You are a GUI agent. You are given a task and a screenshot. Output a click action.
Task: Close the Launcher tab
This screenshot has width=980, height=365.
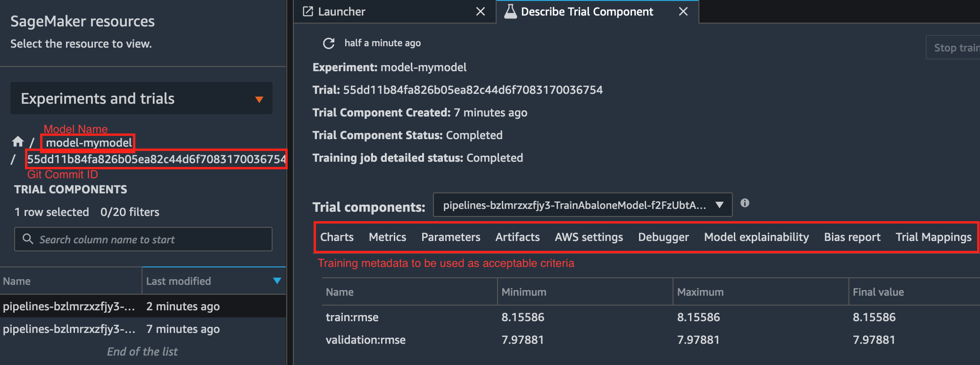tap(480, 11)
